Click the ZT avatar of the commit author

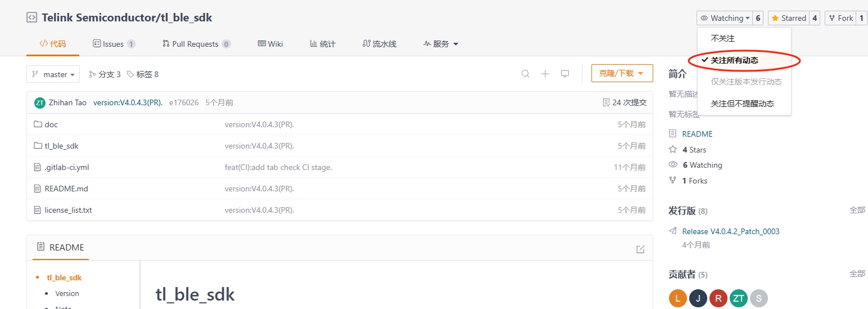point(40,102)
